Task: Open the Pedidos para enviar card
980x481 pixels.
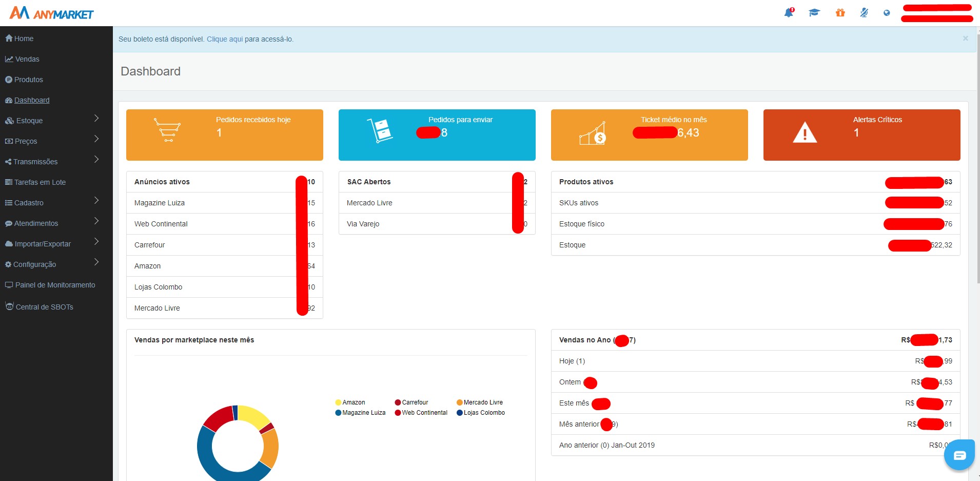Action: 437,135
